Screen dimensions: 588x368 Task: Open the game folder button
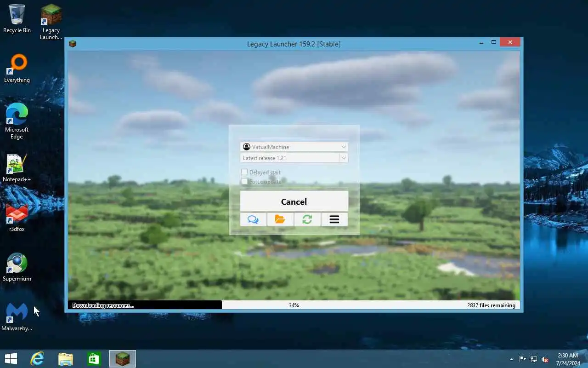point(280,219)
